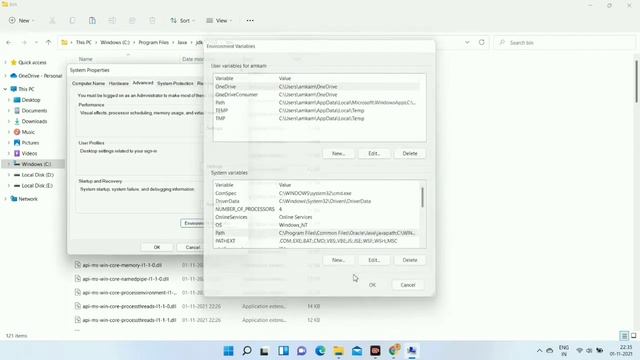Go up one folder with the up arrow
Screen dimensions: 640x360
tap(49, 42)
